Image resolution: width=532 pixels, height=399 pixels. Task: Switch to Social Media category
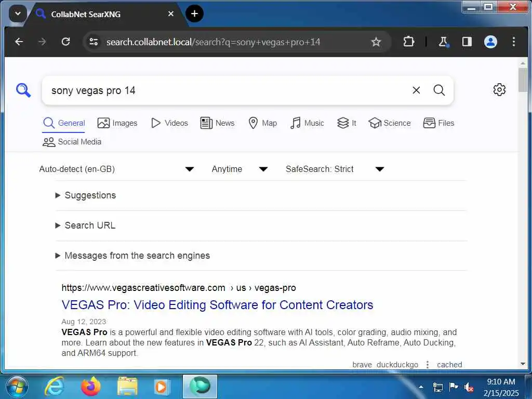tap(72, 142)
